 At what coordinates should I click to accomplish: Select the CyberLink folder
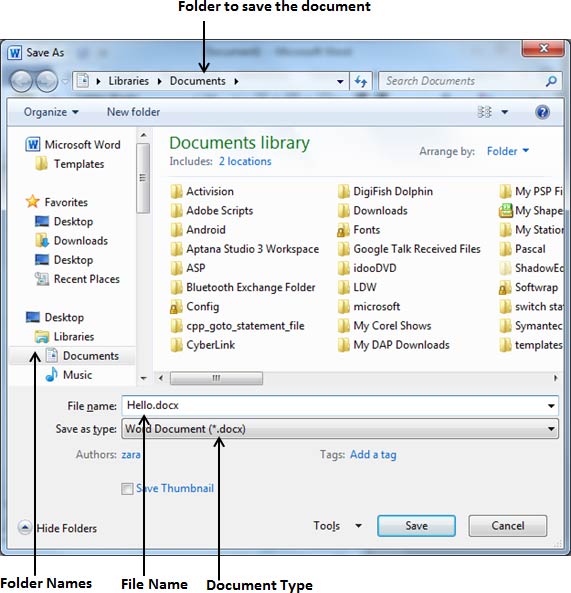(203, 345)
